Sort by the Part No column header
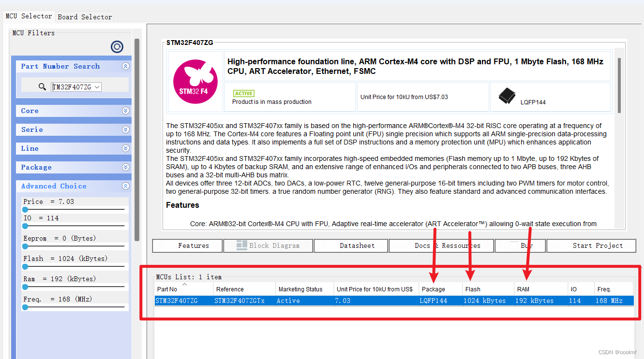Viewport: 644px width, 359px height. click(x=184, y=289)
